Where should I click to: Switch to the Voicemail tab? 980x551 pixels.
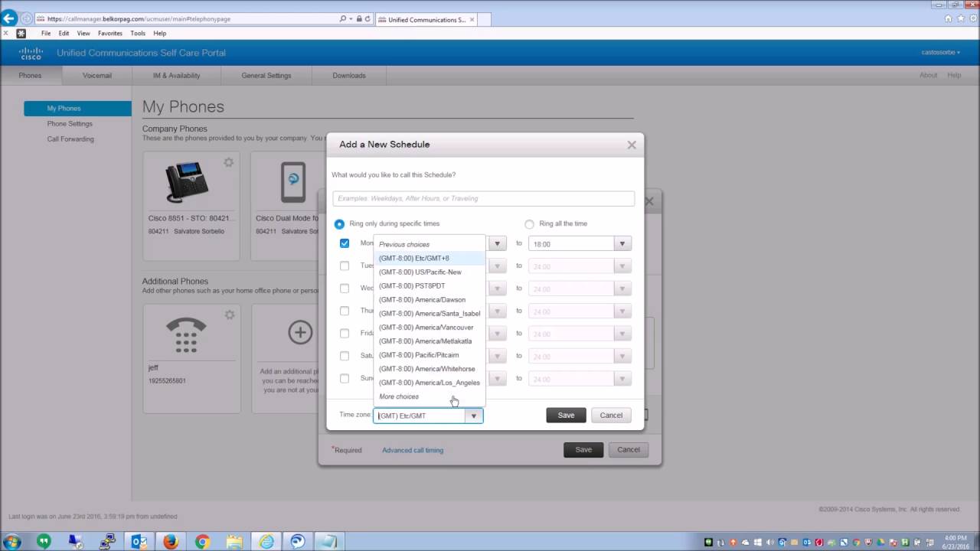pos(97,76)
